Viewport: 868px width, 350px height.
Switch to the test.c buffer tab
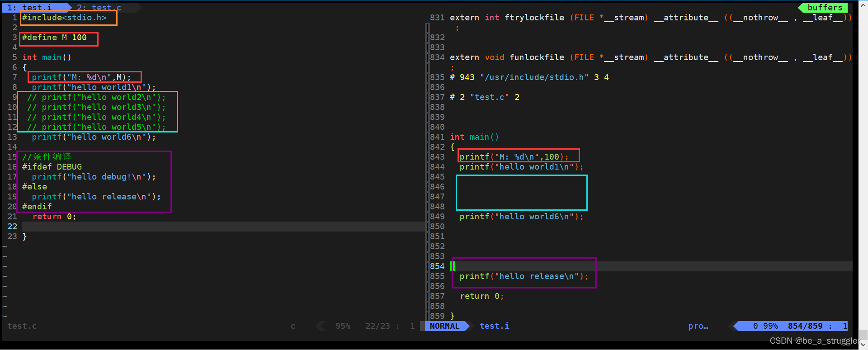[99, 7]
